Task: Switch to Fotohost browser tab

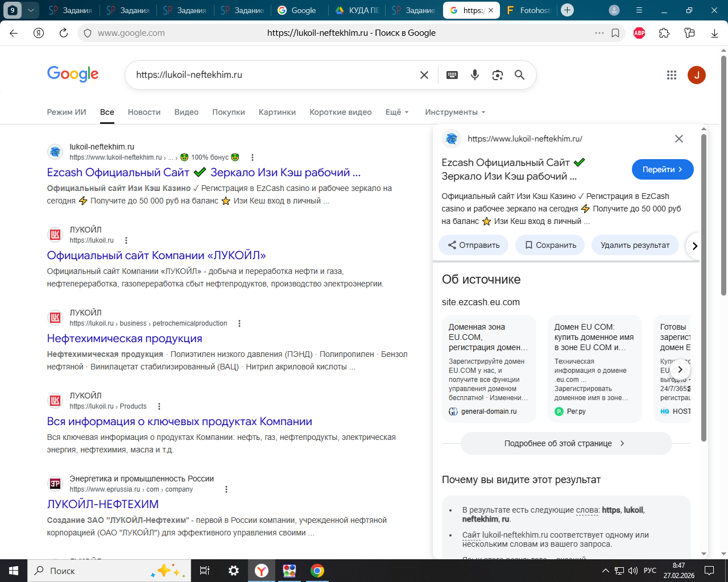Action: 529,10
